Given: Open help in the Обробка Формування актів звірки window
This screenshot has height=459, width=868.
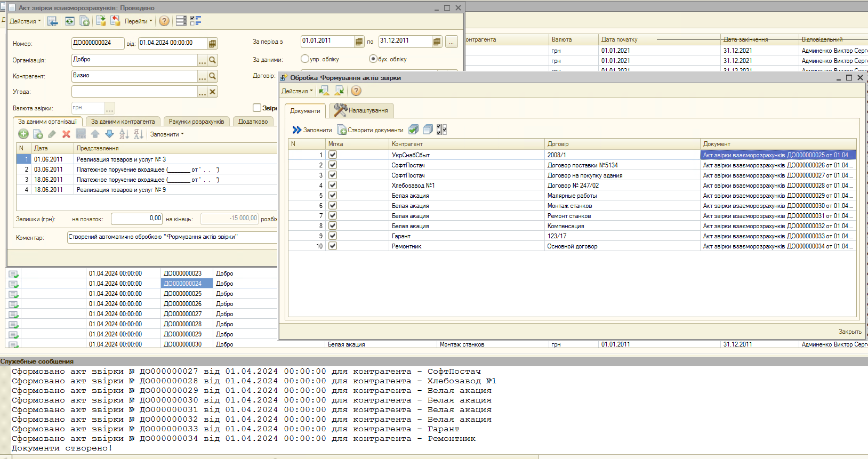Looking at the screenshot, I should point(356,91).
